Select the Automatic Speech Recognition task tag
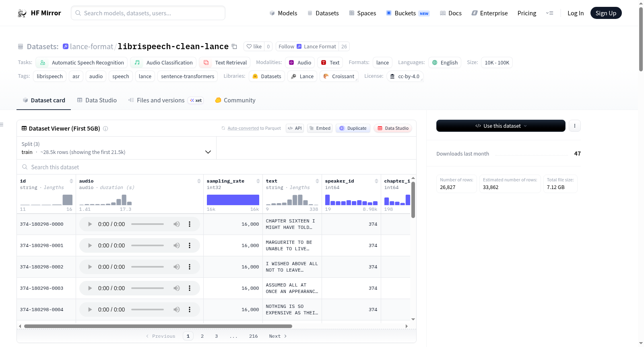Screen dimensions: 644x347 click(82, 62)
